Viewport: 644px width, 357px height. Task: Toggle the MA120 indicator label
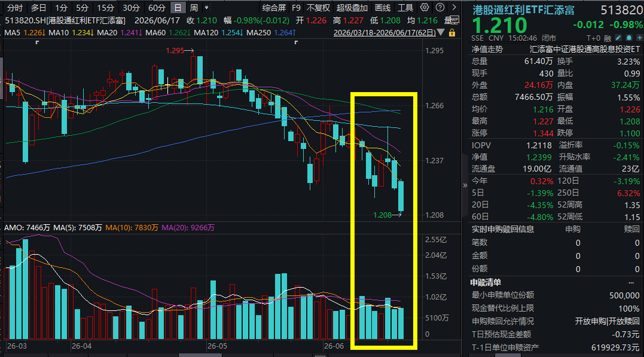coord(218,32)
